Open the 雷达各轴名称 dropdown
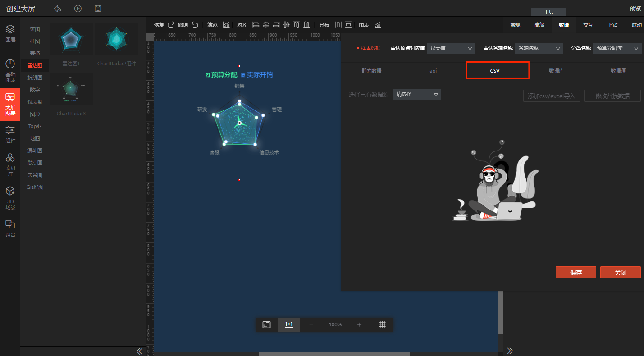The height and width of the screenshot is (356, 644). [539, 48]
